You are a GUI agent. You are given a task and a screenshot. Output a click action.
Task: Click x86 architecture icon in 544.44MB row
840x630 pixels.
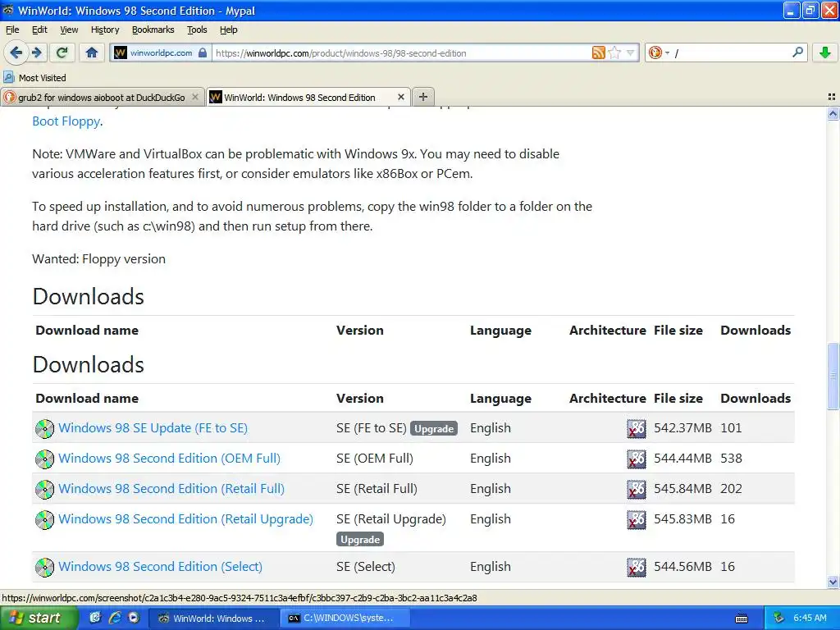(637, 459)
